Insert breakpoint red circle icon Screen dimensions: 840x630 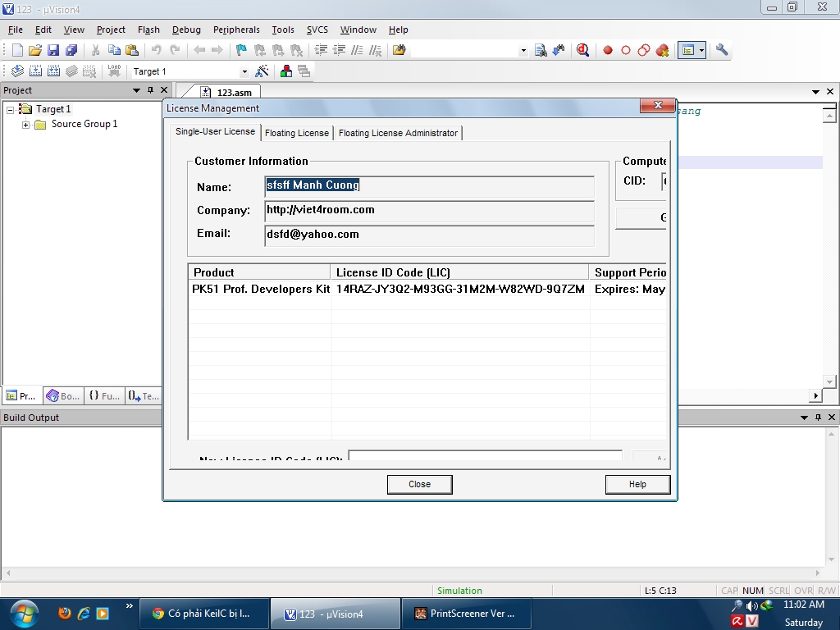click(608, 50)
